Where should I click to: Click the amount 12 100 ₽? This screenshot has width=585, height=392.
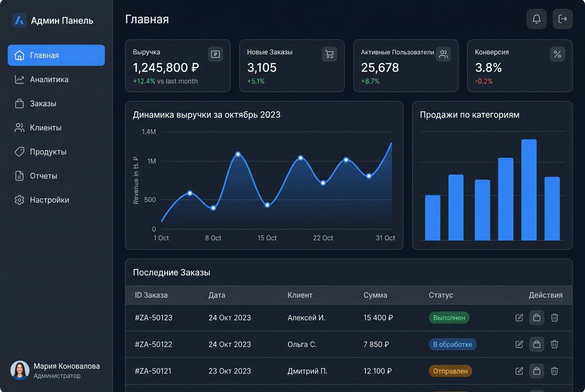378,371
